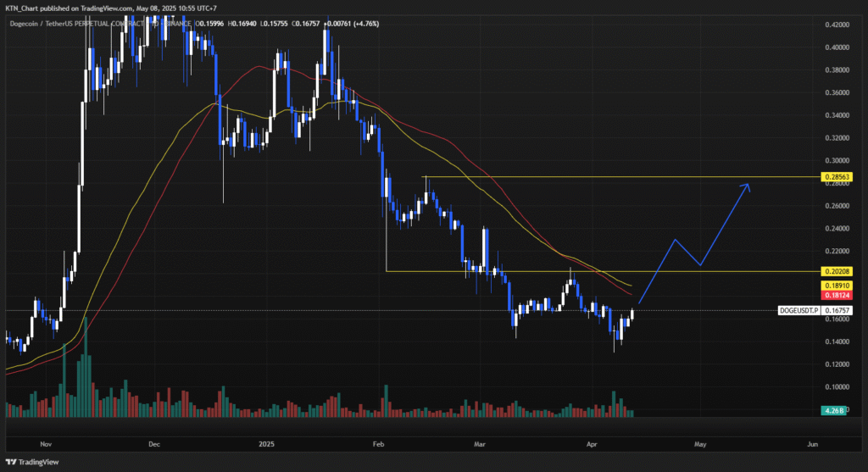Click the low value L0.15755 in legend
This screenshot has height=472, width=868.
pyautogui.click(x=274, y=24)
